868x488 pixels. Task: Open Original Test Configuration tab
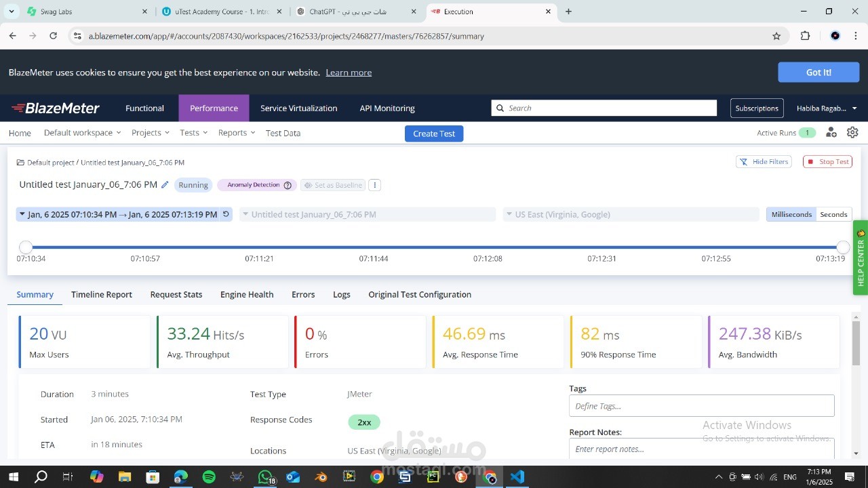coord(420,294)
